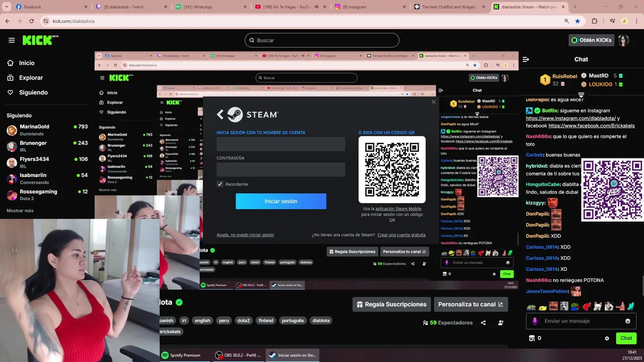The width and height of the screenshot is (644, 362).
Task: Open browser media controls icon
Action: [612, 21]
